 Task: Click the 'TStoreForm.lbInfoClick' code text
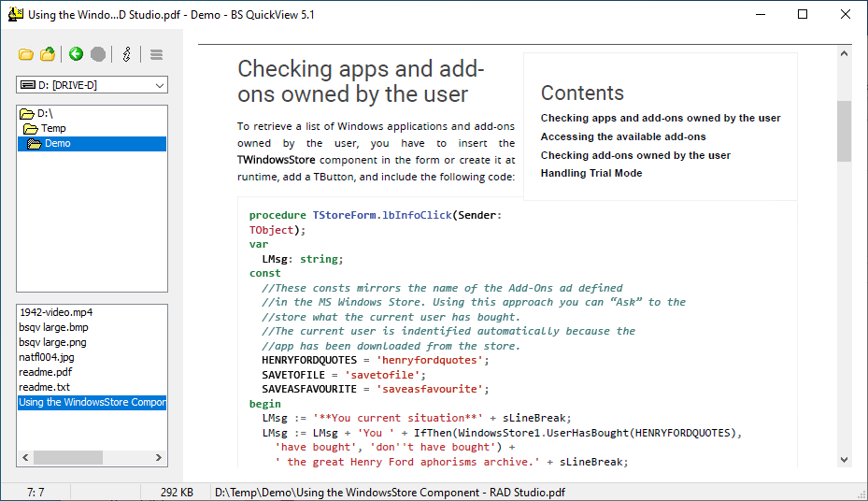(382, 215)
